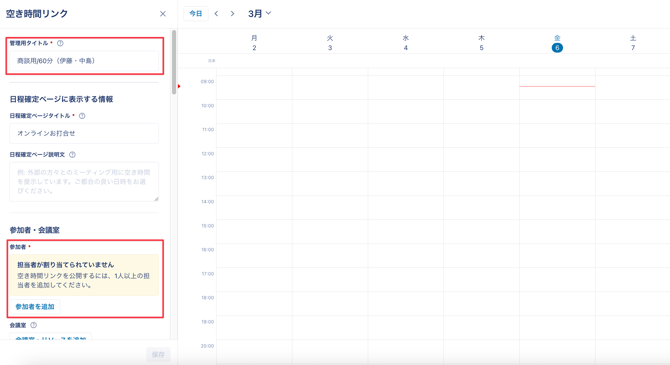This screenshot has height=365, width=670.
Task: Edit the 管理用タイトル input field
Action: pyautogui.click(x=84, y=61)
